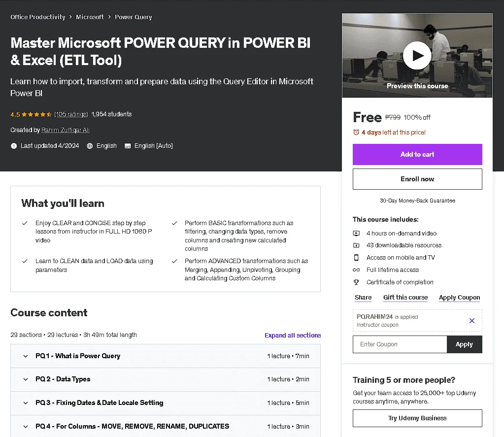Viewport: 504px width, 437px height.
Task: Click 43 downloadable resources text
Action: (x=403, y=245)
